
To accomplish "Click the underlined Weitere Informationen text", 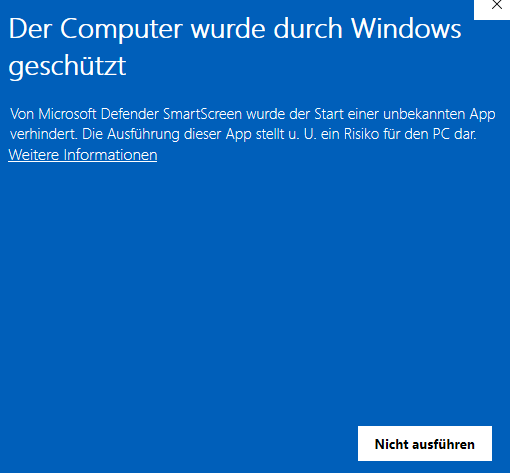I will pyautogui.click(x=83, y=155).
